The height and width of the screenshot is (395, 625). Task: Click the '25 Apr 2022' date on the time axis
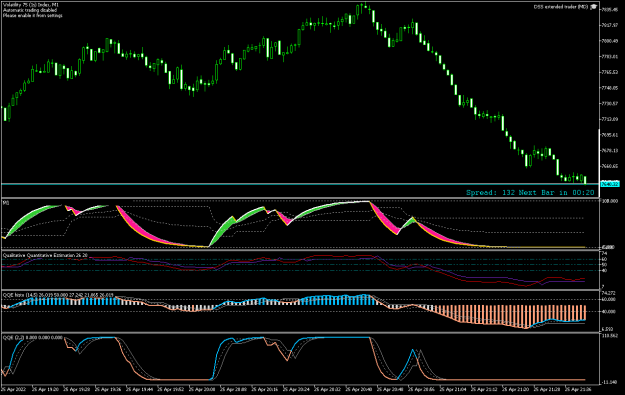(x=14, y=389)
